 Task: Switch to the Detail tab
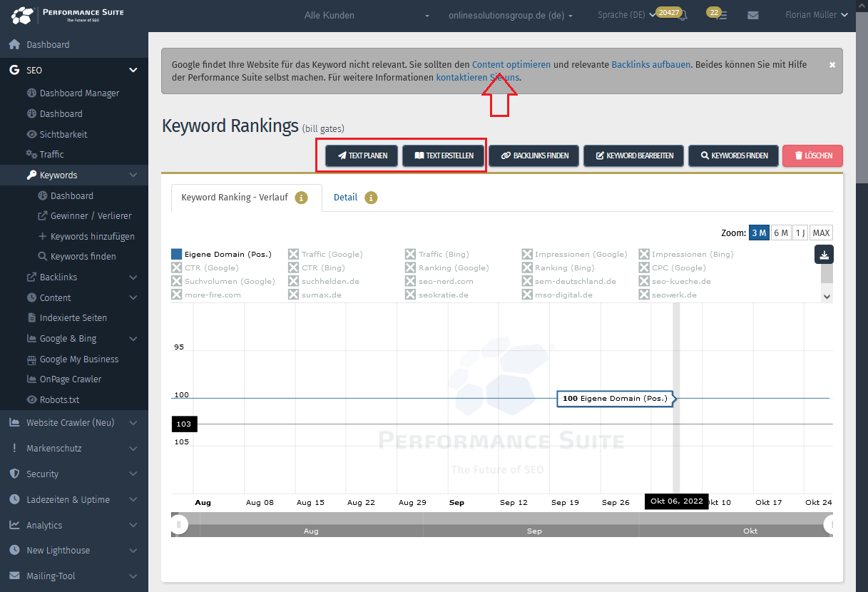(x=345, y=198)
